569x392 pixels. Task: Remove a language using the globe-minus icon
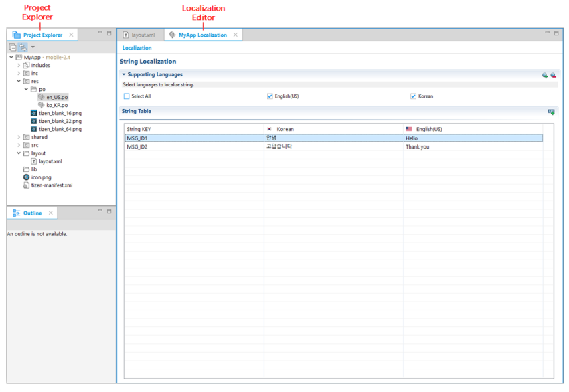[x=552, y=75]
